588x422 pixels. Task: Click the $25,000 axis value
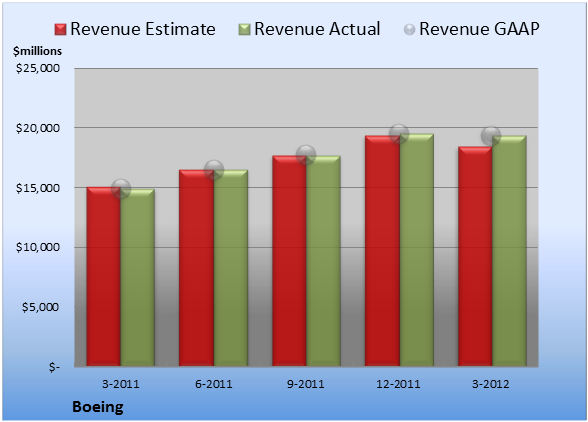pyautogui.click(x=38, y=68)
